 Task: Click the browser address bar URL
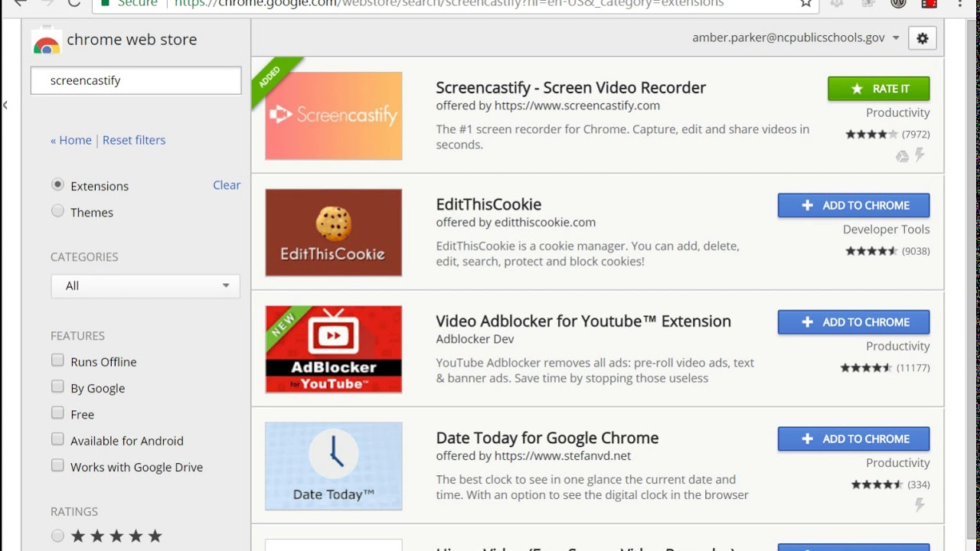448,4
